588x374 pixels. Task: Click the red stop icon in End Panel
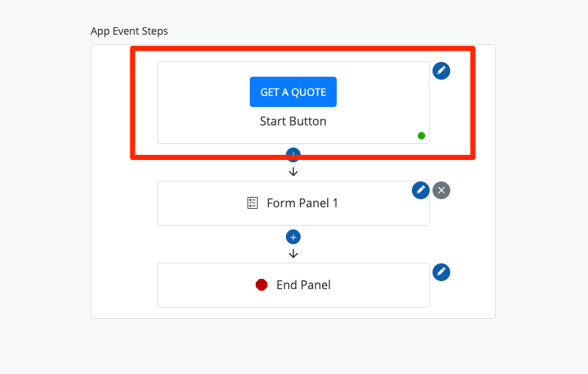point(261,285)
